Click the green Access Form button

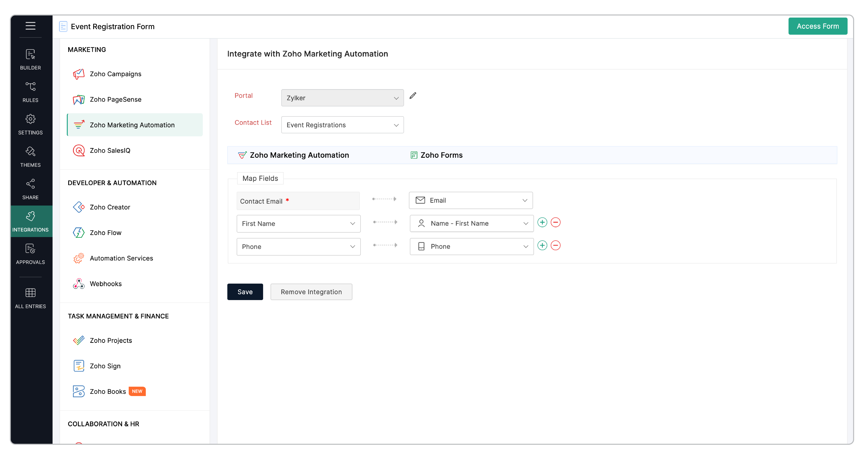pos(817,26)
